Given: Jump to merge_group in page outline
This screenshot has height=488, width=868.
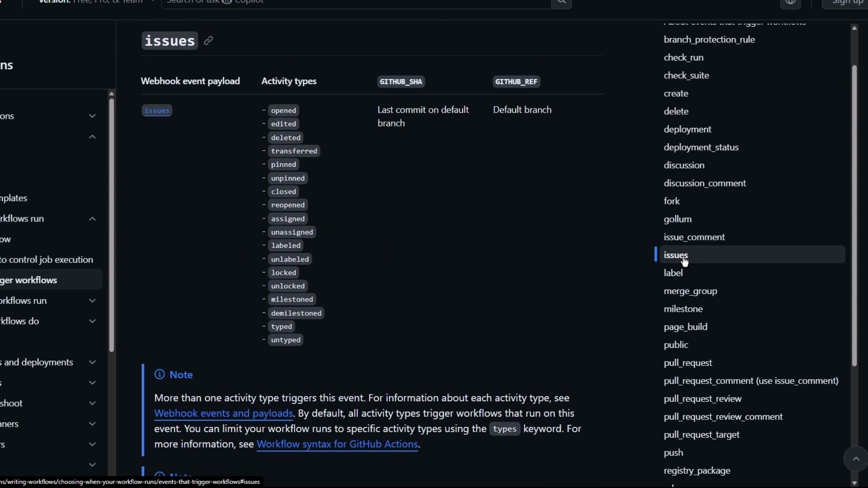Looking at the screenshot, I should pyautogui.click(x=690, y=291).
